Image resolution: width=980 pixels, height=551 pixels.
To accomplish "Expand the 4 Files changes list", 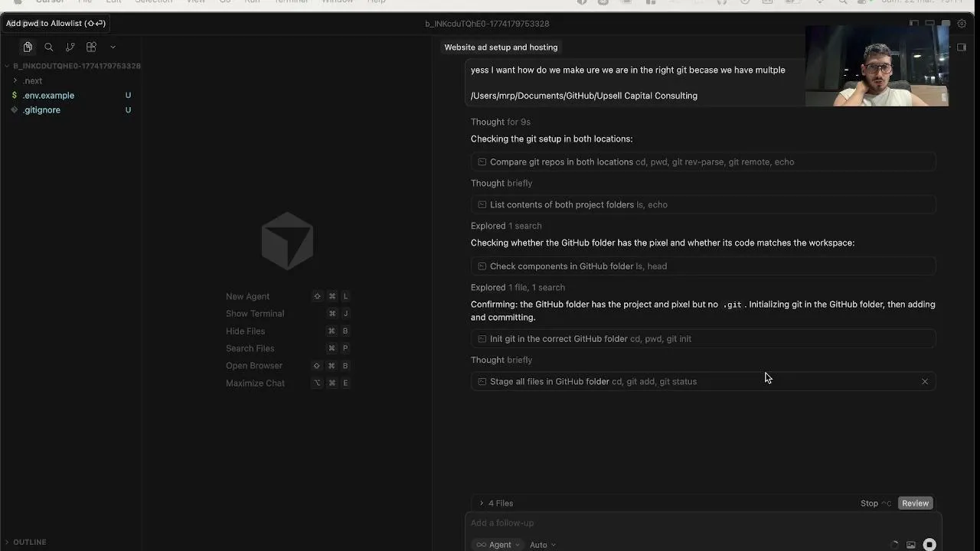I will tap(499, 503).
